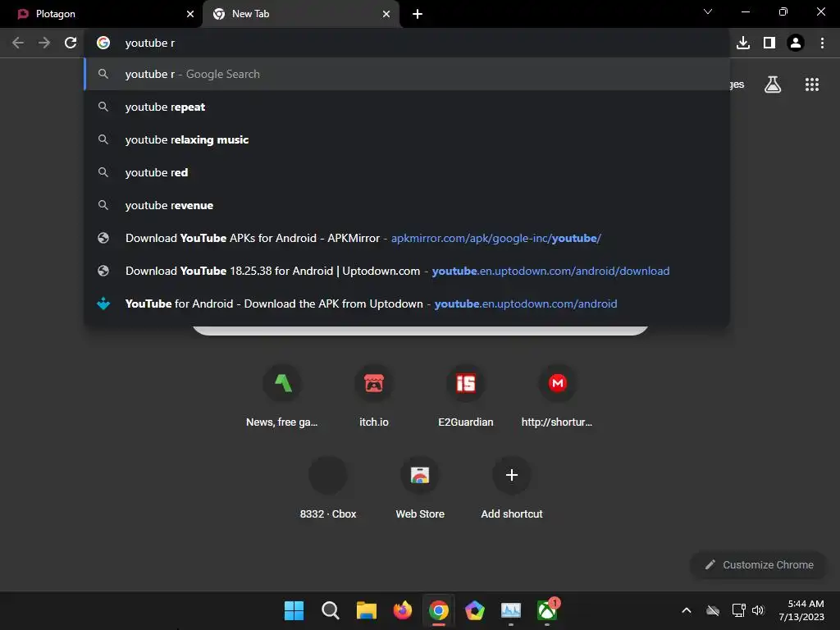The width and height of the screenshot is (840, 630).
Task: Pick the 'youtube revenue' suggestion
Action: (x=407, y=205)
